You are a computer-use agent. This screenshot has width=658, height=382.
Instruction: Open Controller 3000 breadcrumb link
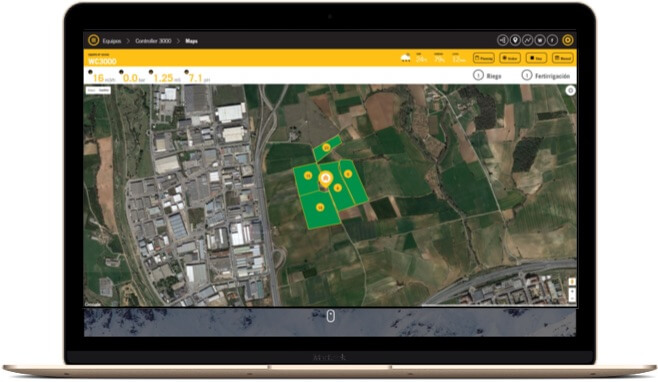click(x=153, y=41)
